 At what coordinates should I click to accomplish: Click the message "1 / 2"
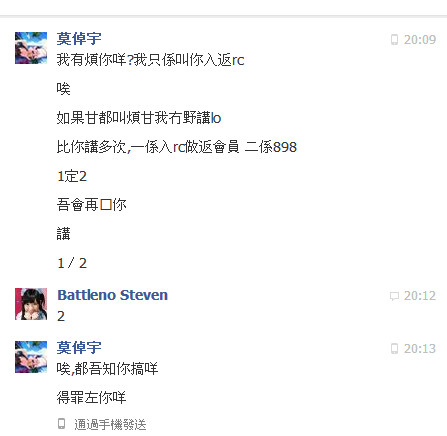point(72,263)
